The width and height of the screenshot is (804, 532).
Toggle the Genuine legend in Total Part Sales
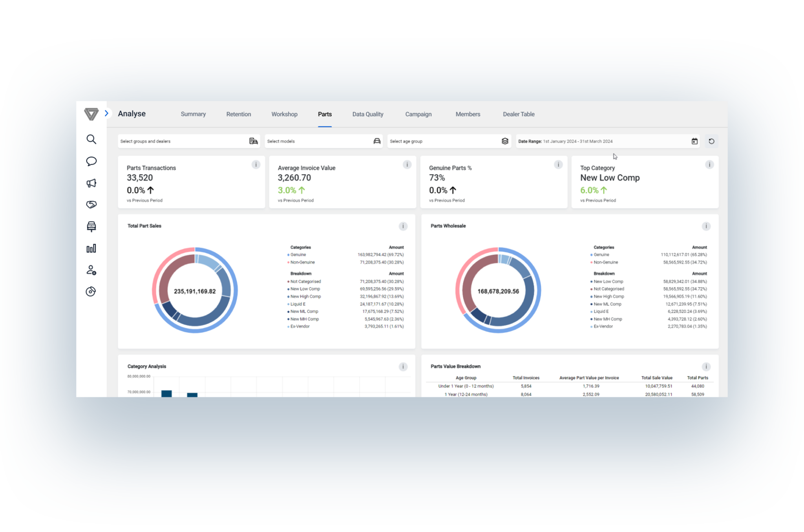[298, 254]
